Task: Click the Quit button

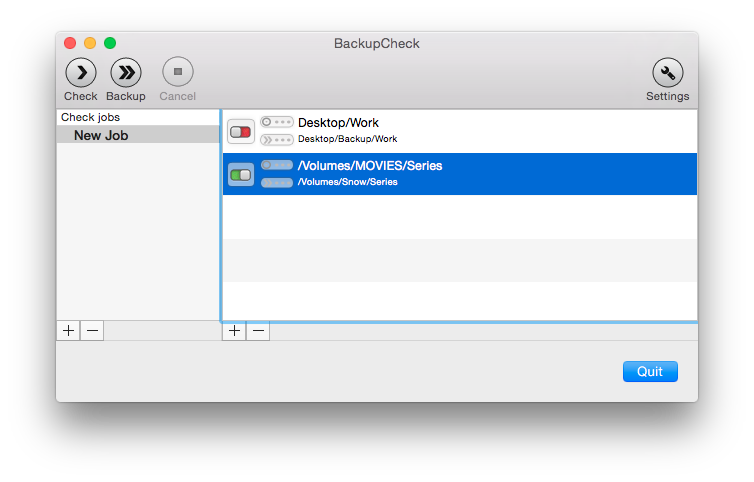Action: pyautogui.click(x=650, y=371)
